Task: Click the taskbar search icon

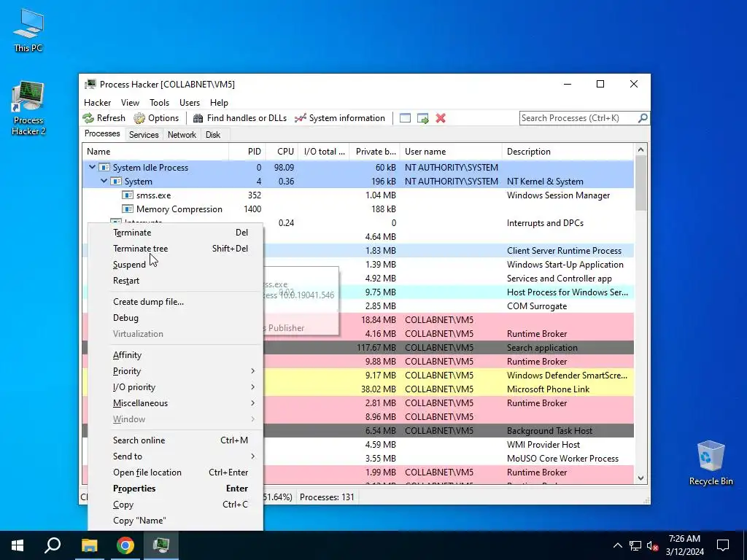Action: (x=53, y=545)
